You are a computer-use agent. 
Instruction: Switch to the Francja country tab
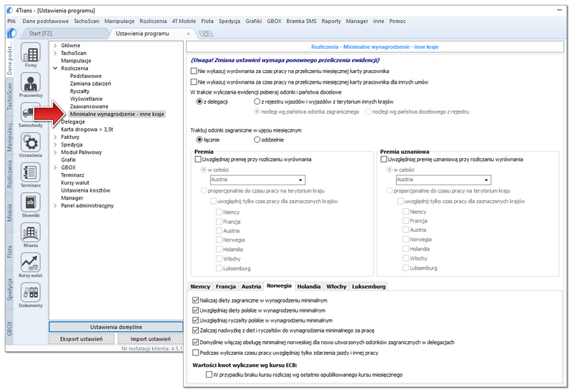pyautogui.click(x=225, y=287)
